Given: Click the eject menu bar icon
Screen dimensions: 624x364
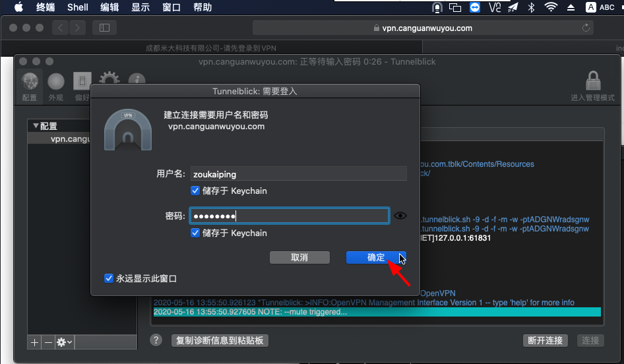Looking at the screenshot, I should tap(571, 7).
